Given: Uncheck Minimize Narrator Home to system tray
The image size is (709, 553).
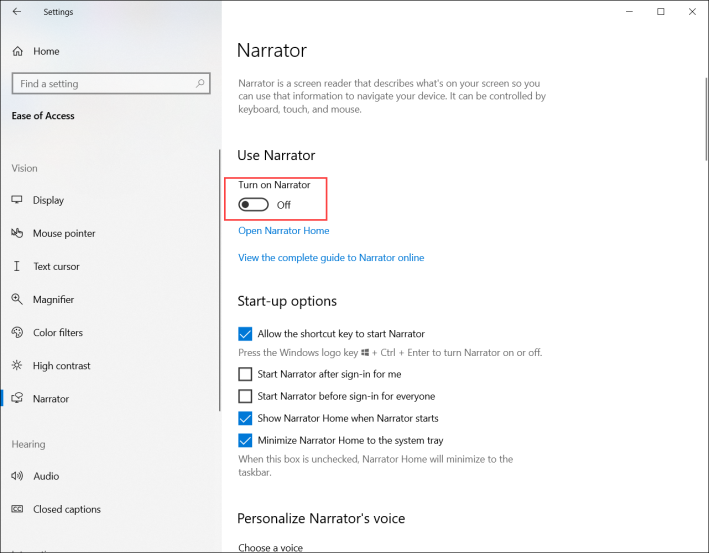Looking at the screenshot, I should pyautogui.click(x=245, y=440).
